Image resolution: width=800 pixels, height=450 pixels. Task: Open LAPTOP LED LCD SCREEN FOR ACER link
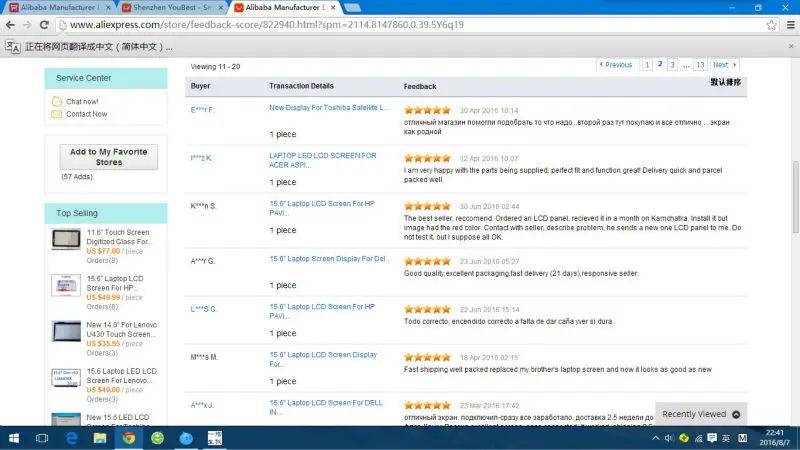[x=322, y=160]
